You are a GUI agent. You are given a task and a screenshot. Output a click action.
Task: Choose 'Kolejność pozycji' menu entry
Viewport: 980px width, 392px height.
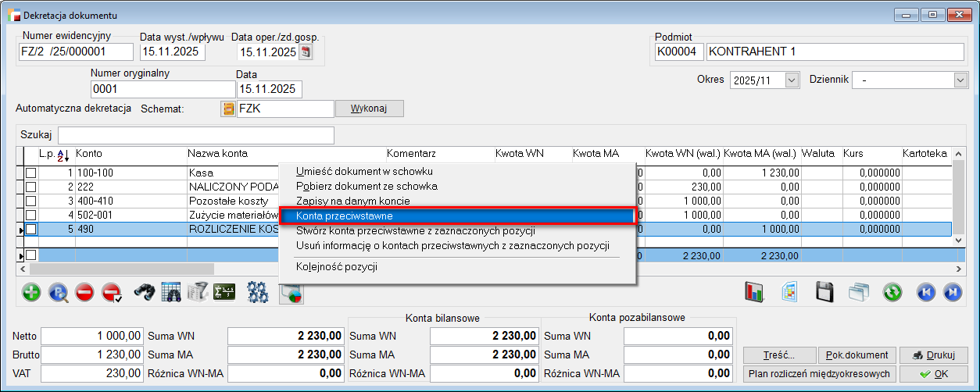click(x=336, y=267)
